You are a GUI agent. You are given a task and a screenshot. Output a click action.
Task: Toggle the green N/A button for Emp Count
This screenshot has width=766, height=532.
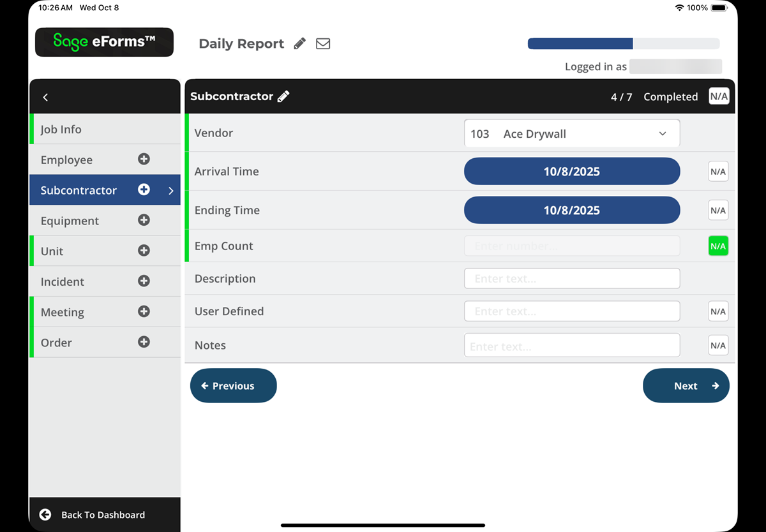pyautogui.click(x=717, y=246)
